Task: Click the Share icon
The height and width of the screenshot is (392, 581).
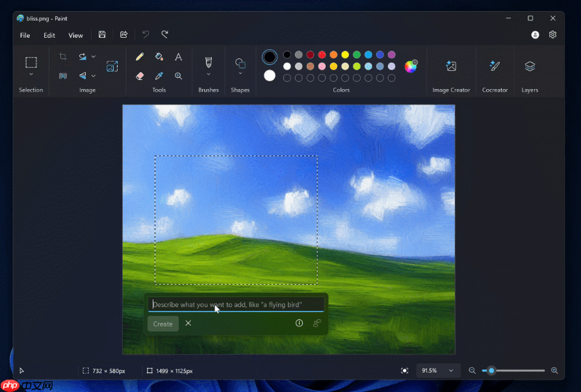Action: click(x=123, y=34)
